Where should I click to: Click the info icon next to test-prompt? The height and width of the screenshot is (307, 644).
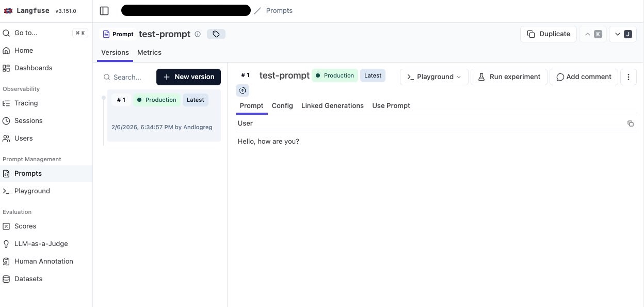pyautogui.click(x=197, y=34)
